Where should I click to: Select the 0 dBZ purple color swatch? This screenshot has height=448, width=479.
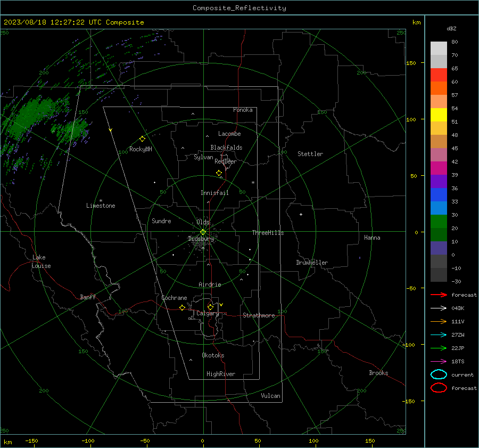tap(439, 248)
